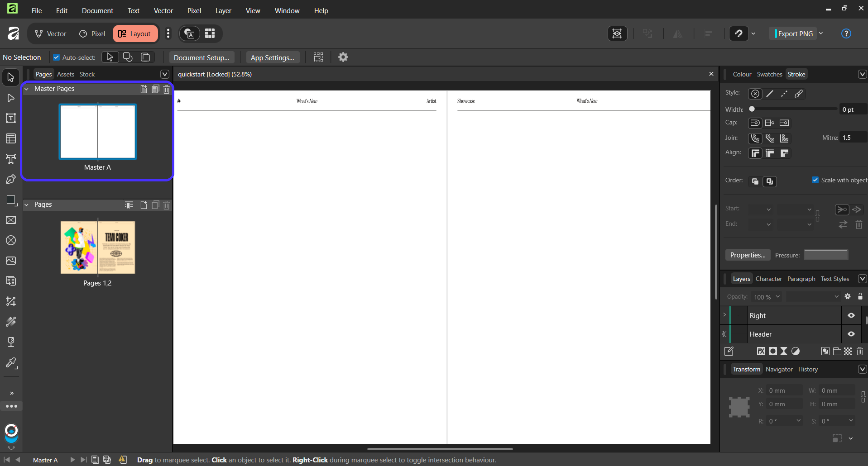Toggle the Auto-select checkbox

pos(57,57)
